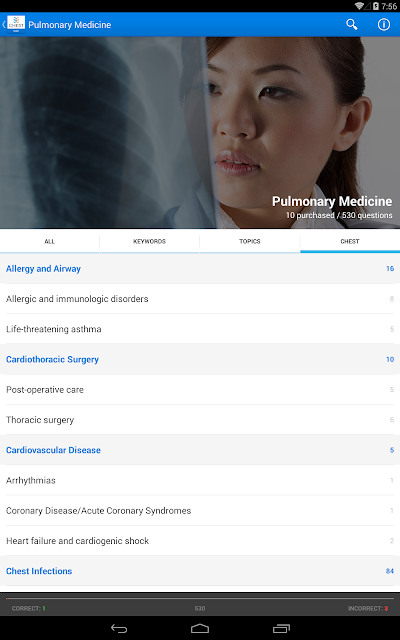Screen dimensions: 400x640
Task: Switch to the ALL tab
Action: tap(50, 241)
